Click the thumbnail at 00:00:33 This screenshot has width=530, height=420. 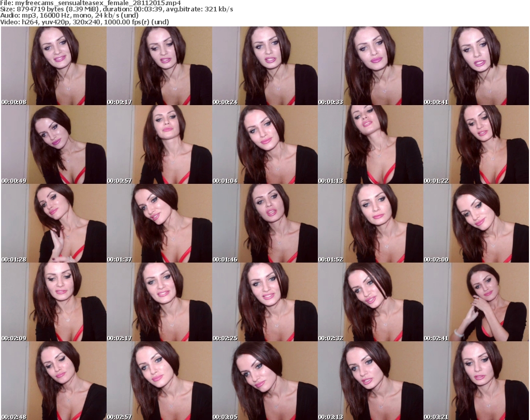371,66
